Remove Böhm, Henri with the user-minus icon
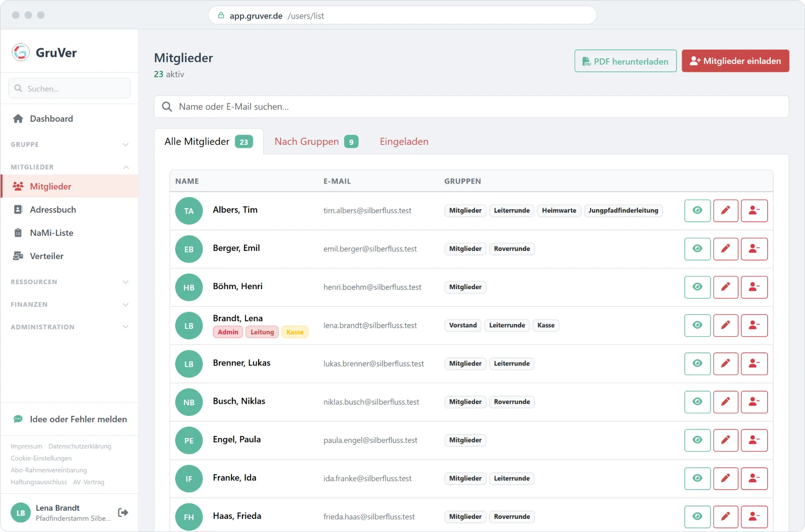Viewport: 805px width, 532px height. [754, 287]
